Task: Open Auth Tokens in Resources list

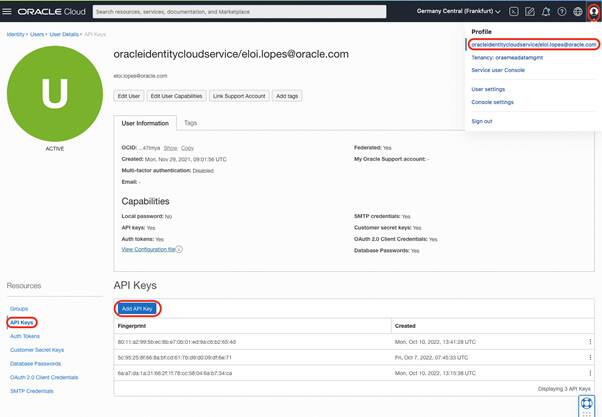Action: (25, 336)
